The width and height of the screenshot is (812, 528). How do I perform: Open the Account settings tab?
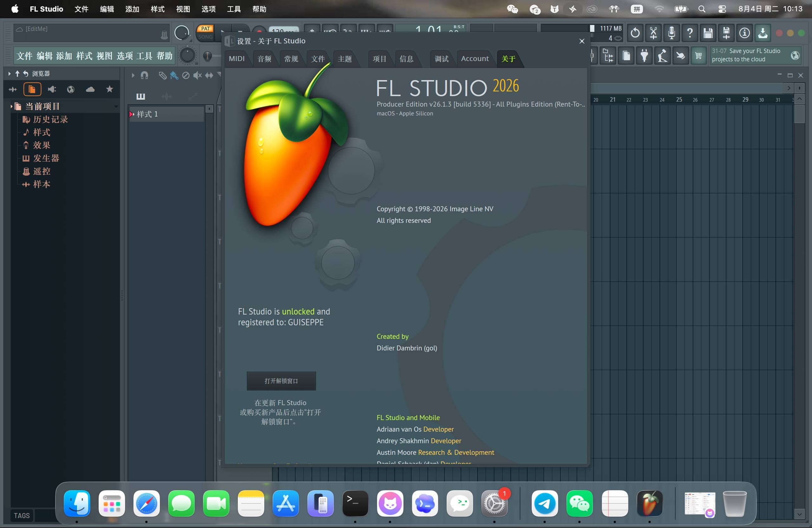click(475, 59)
